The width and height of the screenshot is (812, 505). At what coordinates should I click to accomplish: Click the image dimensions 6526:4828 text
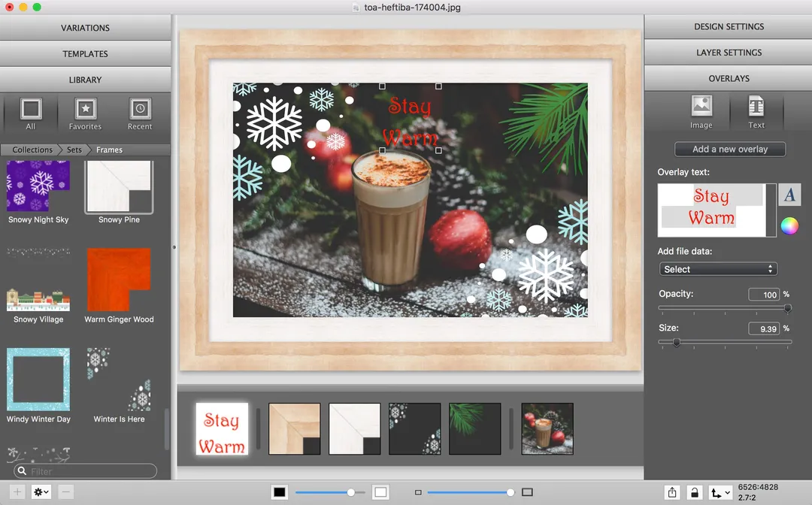click(758, 487)
